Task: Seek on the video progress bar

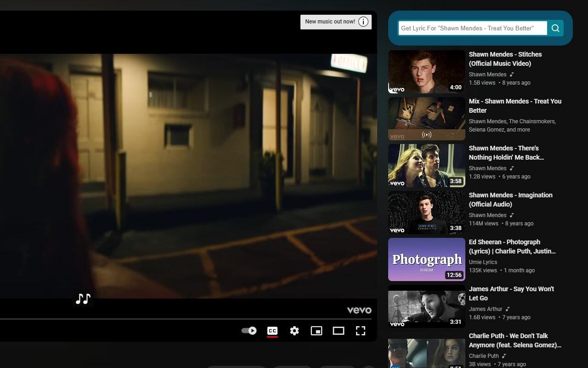Action: pos(186,318)
